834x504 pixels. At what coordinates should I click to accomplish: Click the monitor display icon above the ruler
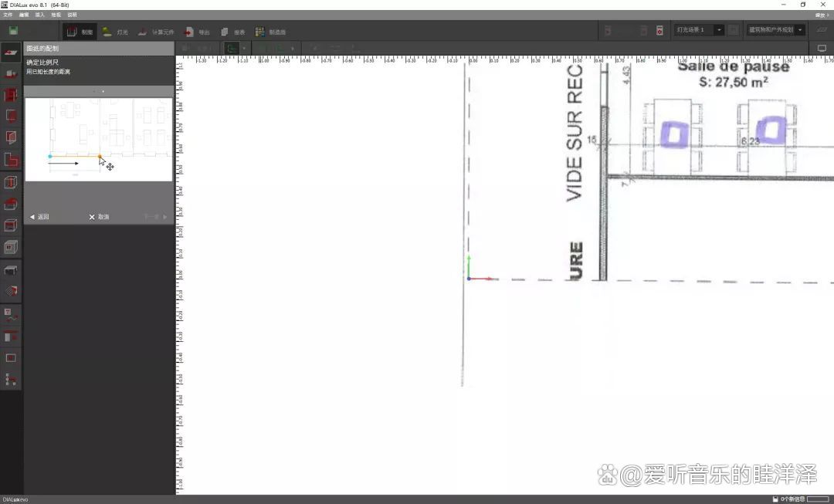pyautogui.click(x=822, y=49)
